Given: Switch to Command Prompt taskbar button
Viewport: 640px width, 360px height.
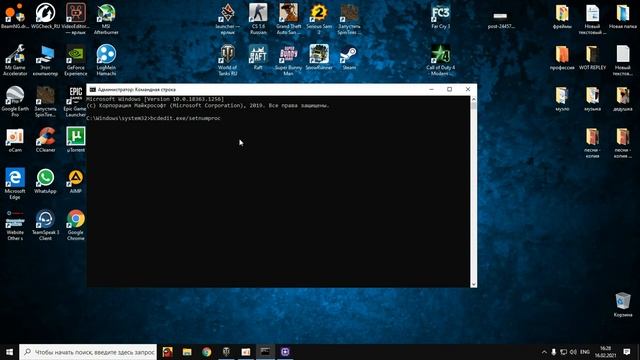Looking at the screenshot, I should point(265,352).
